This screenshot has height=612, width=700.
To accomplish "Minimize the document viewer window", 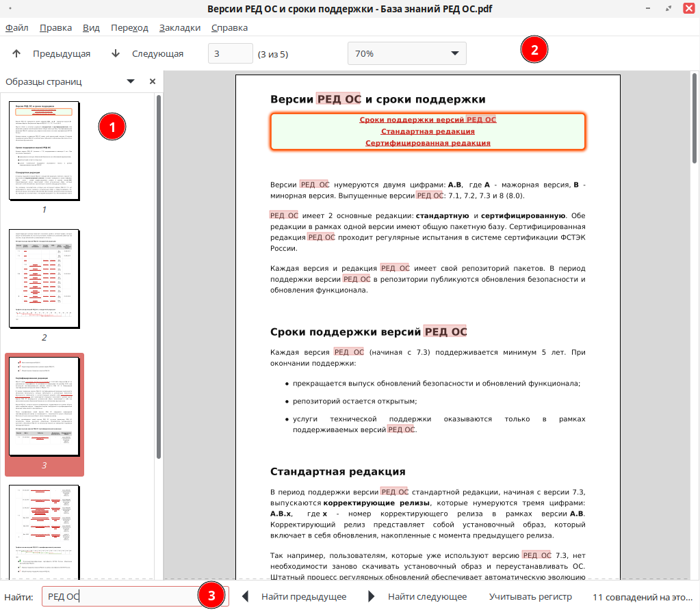I will [x=647, y=9].
